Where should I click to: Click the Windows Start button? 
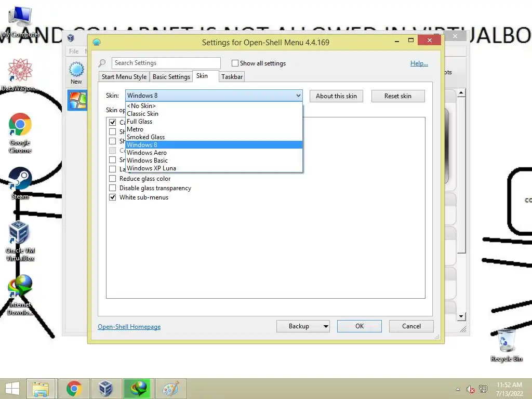[12, 389]
